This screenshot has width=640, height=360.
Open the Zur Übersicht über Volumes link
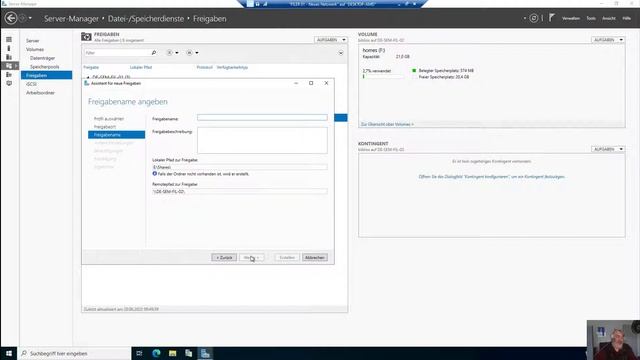387,124
